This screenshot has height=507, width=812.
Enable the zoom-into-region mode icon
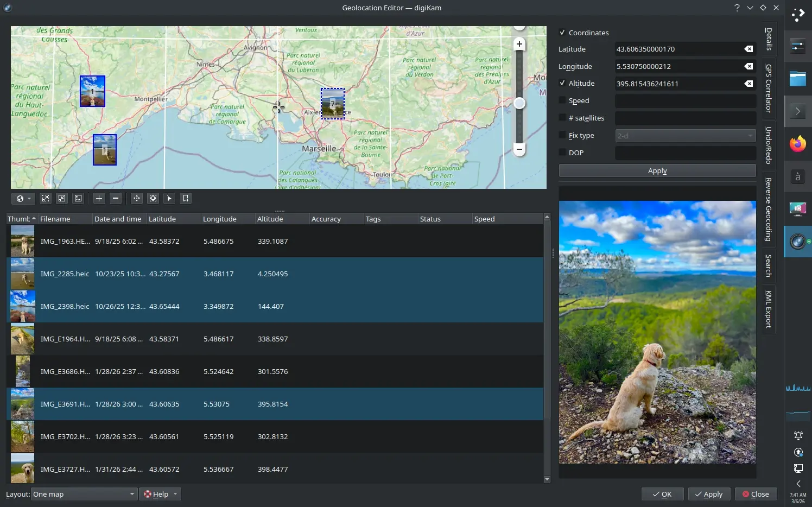coord(153,198)
